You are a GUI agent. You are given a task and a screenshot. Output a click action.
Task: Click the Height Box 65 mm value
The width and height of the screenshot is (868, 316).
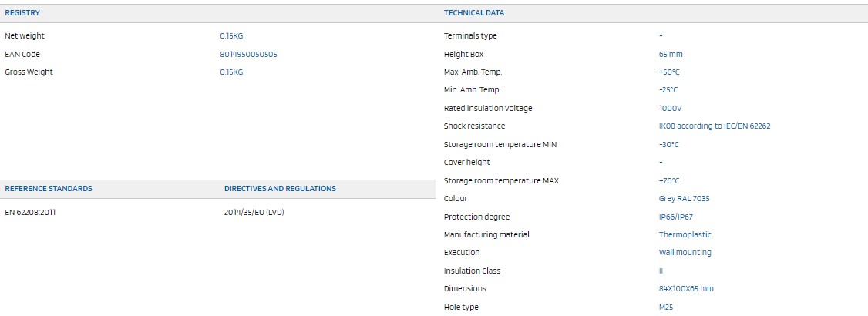(x=671, y=54)
